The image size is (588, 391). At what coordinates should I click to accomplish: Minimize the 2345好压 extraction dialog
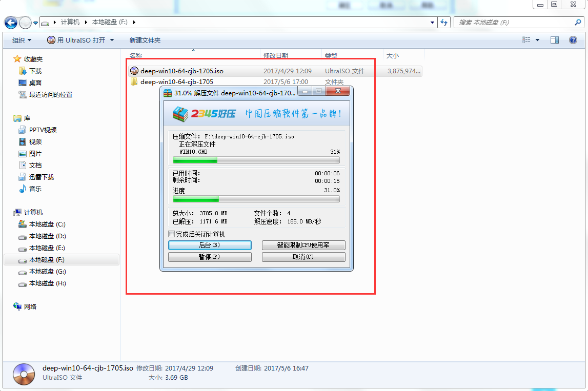pos(305,91)
